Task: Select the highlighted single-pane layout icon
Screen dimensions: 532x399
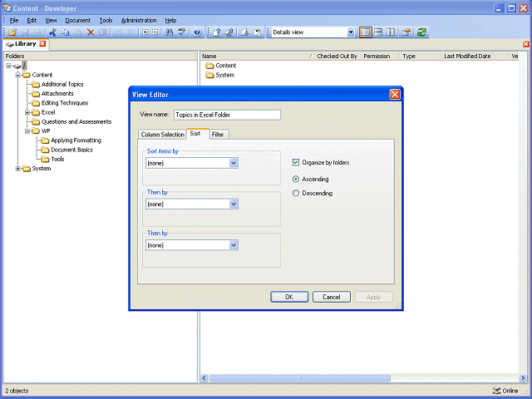Action: point(366,32)
